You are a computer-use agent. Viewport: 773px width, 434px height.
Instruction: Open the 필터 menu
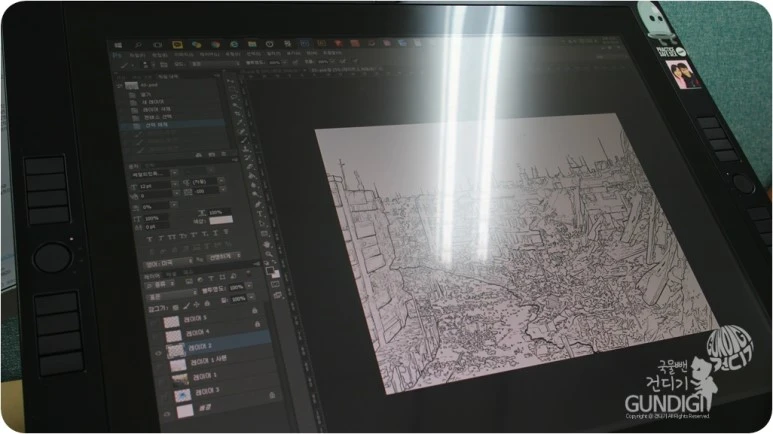(x=274, y=54)
